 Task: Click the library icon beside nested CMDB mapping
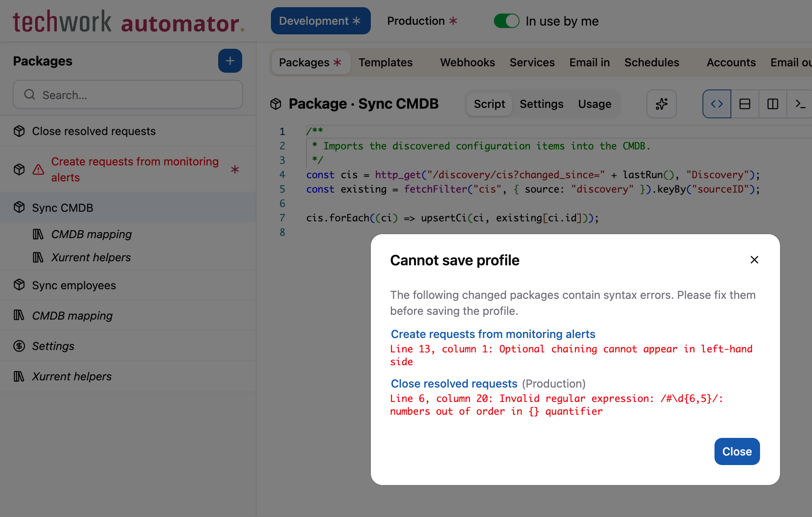(x=38, y=234)
